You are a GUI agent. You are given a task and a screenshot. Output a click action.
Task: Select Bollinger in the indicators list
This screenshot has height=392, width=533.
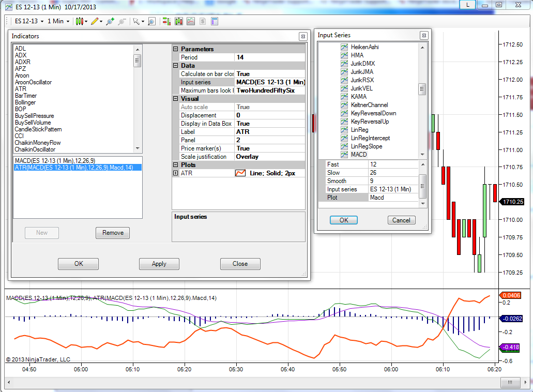[x=25, y=102]
